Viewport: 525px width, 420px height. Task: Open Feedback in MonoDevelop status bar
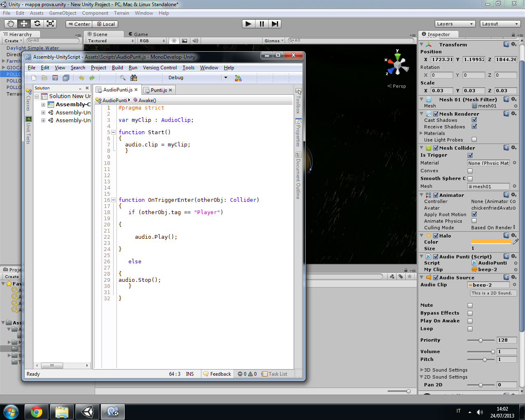coord(217,374)
